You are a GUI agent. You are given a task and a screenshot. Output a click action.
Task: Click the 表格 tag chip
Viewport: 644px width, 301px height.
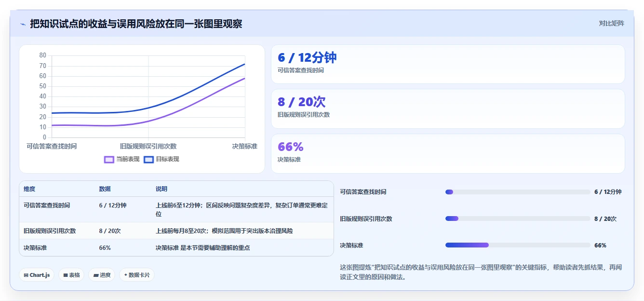click(71, 275)
